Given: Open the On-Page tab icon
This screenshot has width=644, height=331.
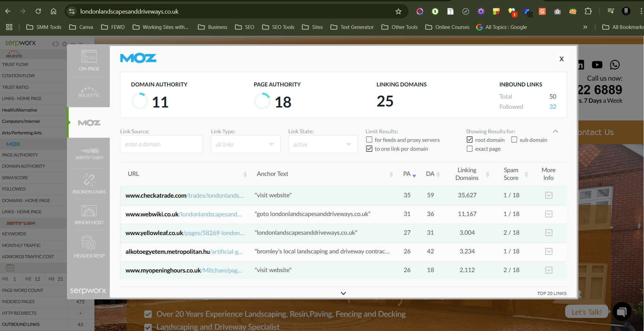Looking at the screenshot, I should click(89, 60).
